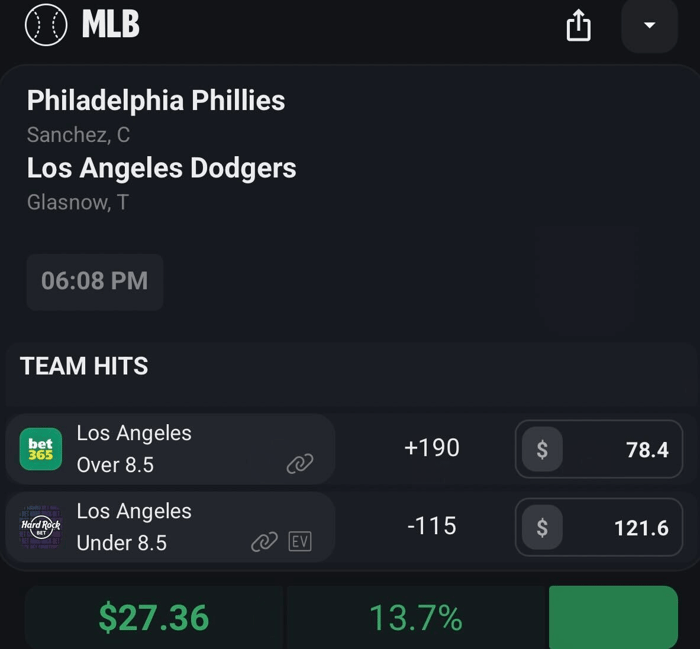Select the +190 odds value
This screenshot has height=649, width=700.
[432, 448]
